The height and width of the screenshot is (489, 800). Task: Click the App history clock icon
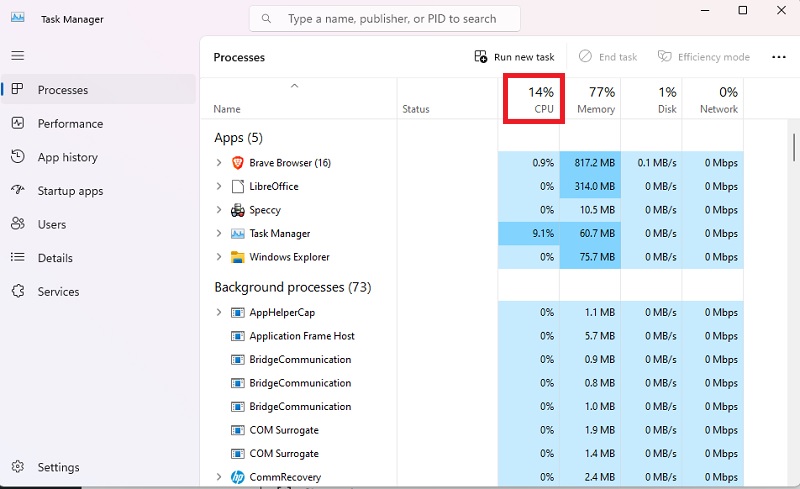pyautogui.click(x=18, y=156)
